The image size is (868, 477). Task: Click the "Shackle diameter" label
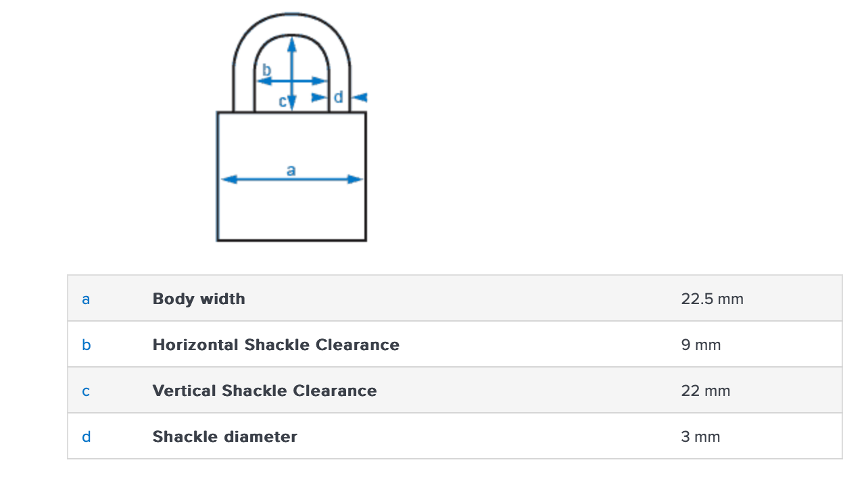click(x=224, y=436)
